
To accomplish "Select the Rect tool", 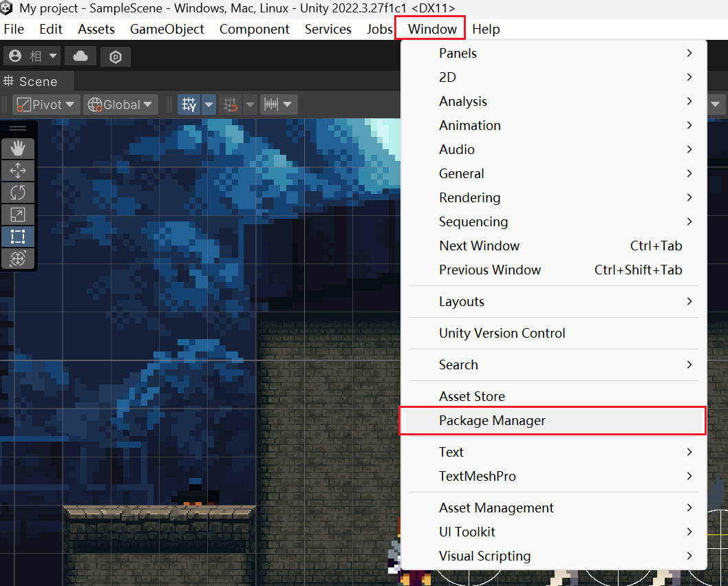I will pos(18,236).
